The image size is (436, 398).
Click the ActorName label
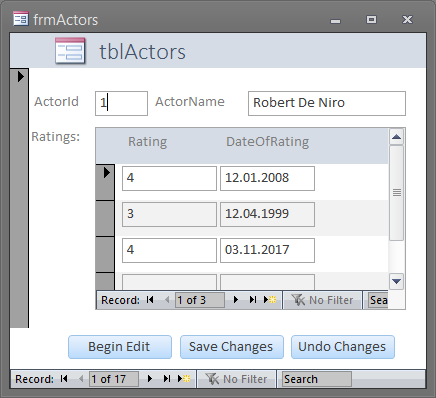(190, 102)
